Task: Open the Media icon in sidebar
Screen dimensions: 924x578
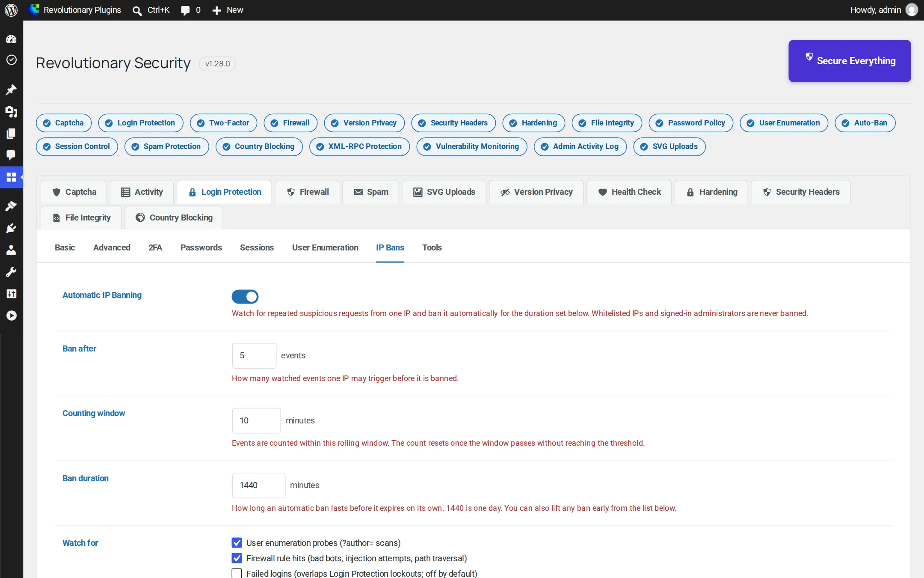Action: (11, 112)
